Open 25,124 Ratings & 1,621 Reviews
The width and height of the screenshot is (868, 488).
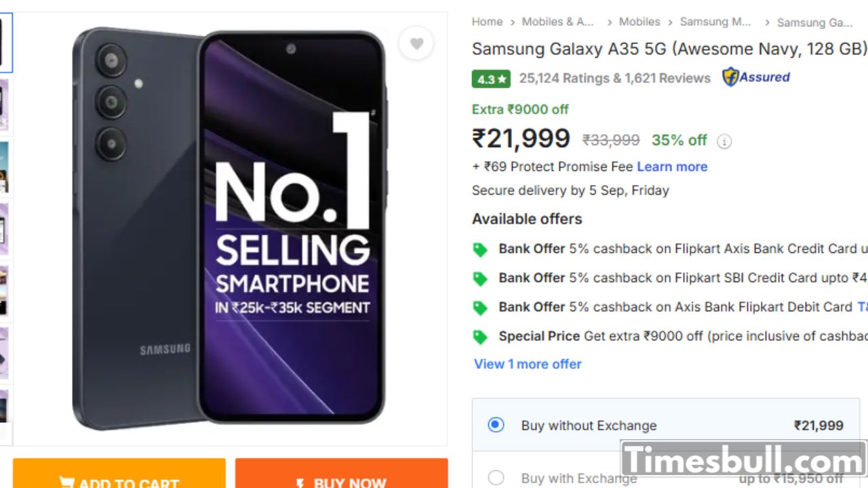(614, 78)
